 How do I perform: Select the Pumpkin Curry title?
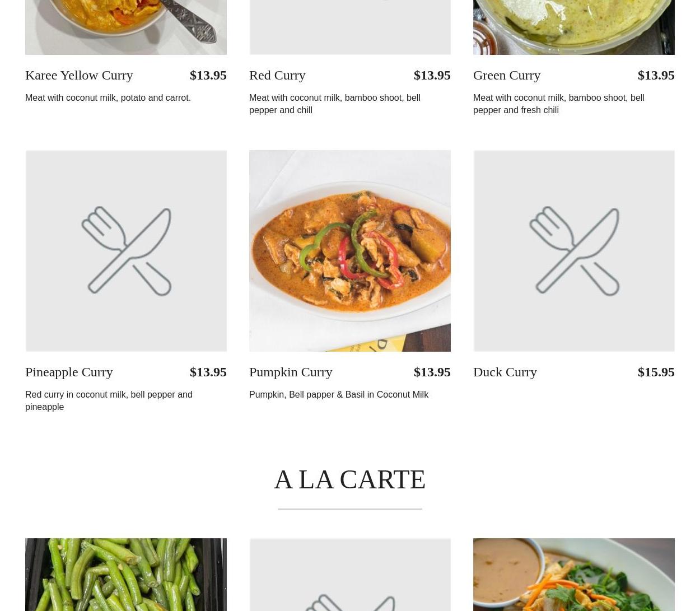tap(291, 372)
